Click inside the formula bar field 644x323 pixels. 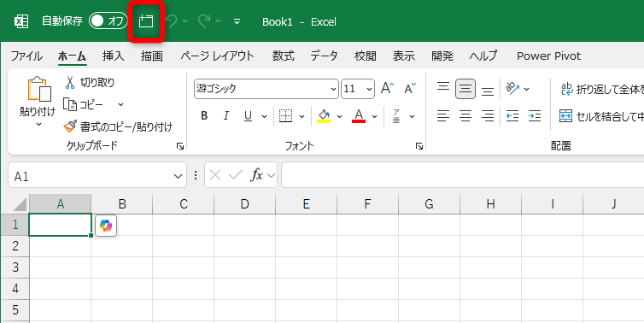coord(462,175)
